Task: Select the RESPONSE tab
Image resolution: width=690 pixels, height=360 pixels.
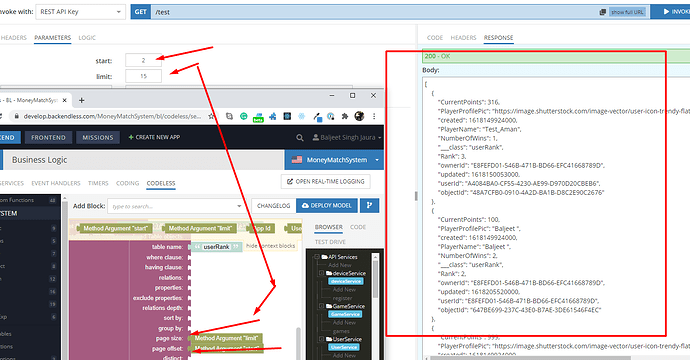Action: (x=499, y=37)
